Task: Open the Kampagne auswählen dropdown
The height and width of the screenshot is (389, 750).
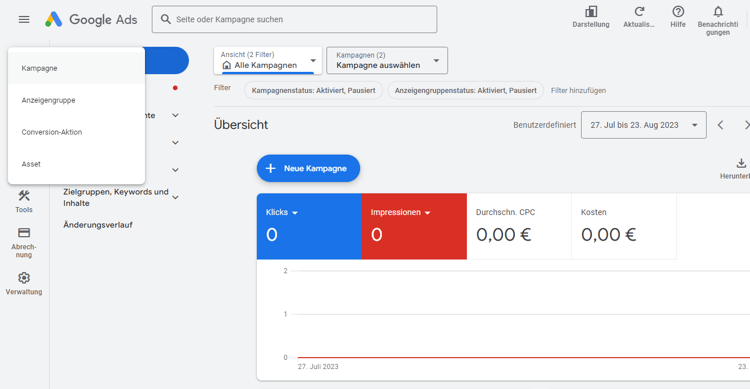Action: (x=387, y=60)
